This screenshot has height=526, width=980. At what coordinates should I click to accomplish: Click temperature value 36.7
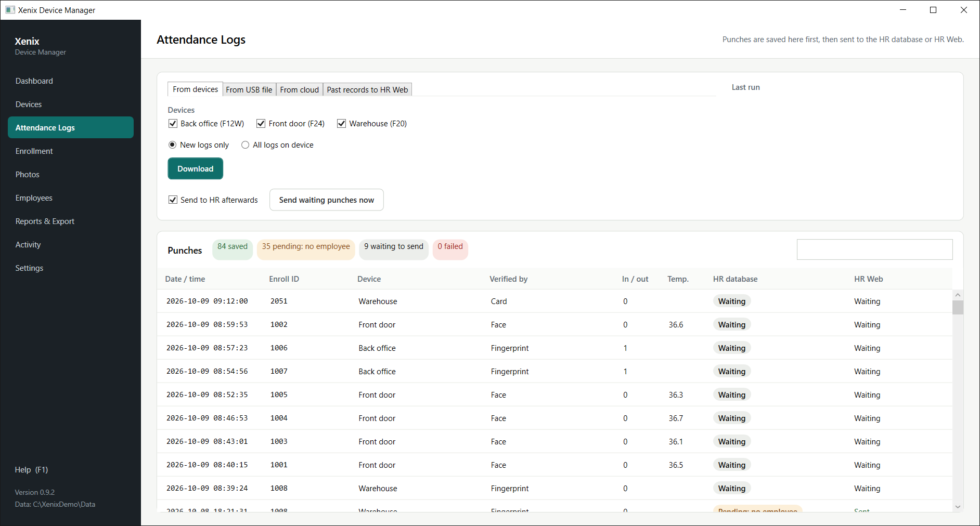click(676, 418)
